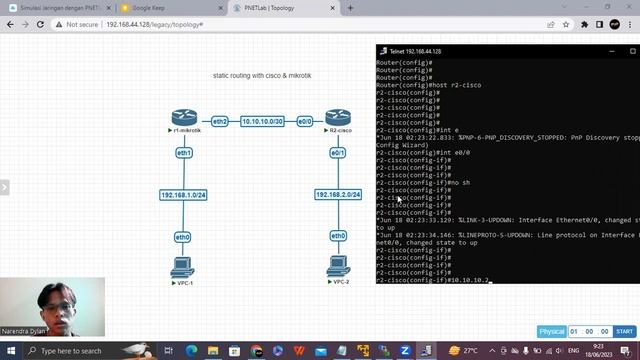Open the notification center icon
Viewport: 640px width, 360px height.
625,351
